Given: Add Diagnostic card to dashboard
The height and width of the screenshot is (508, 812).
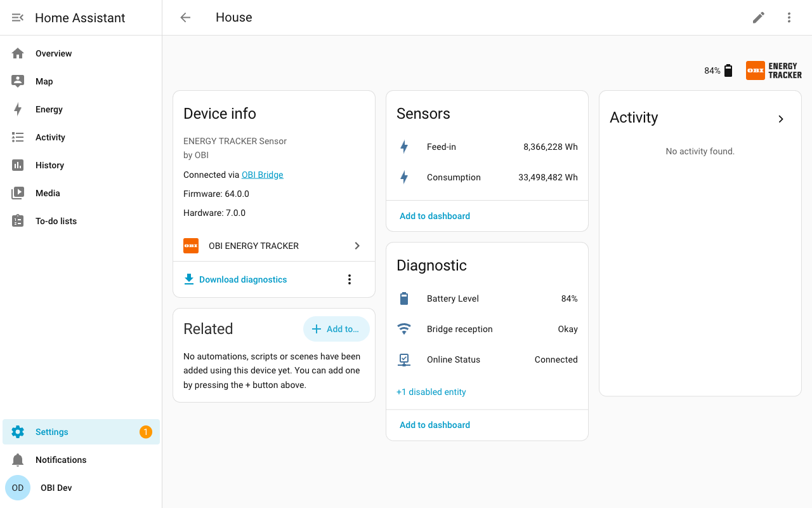Looking at the screenshot, I should point(435,425).
